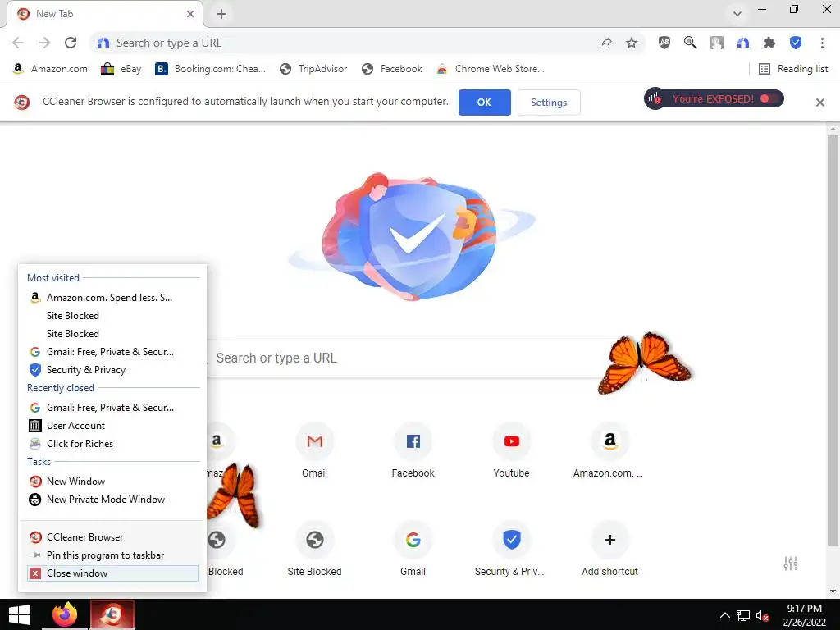Open the eBay bookmark
840x630 pixels.
point(121,69)
